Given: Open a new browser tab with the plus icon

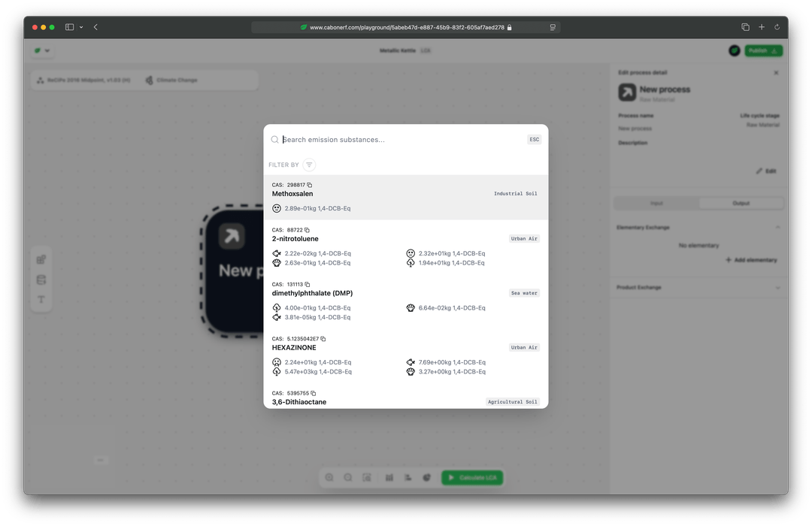Looking at the screenshot, I should (x=761, y=27).
